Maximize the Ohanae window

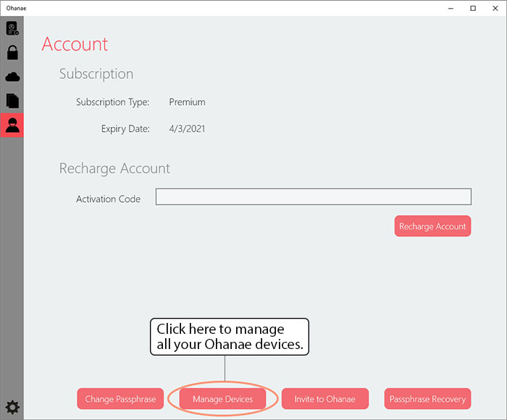[473, 8]
